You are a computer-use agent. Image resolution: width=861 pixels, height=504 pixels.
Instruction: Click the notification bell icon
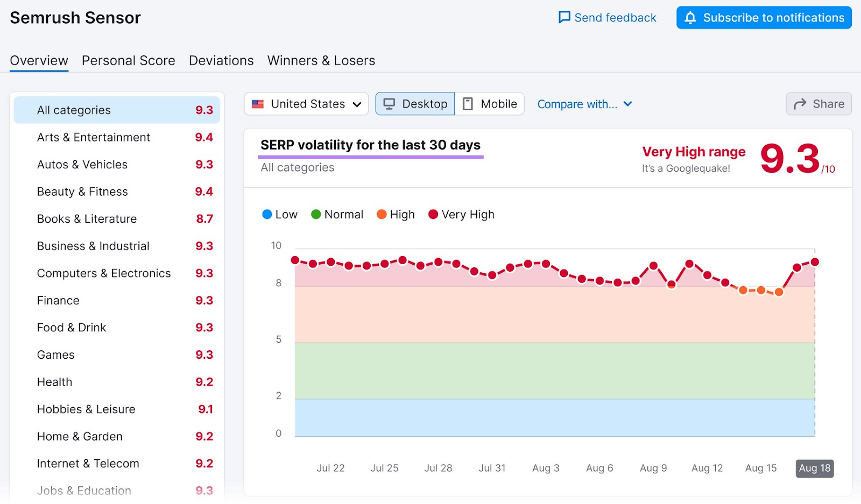(x=690, y=17)
